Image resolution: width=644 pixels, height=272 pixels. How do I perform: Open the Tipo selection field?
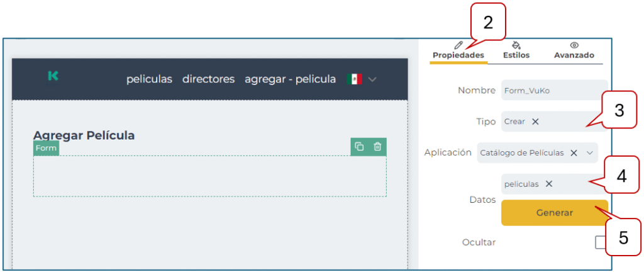(x=566, y=122)
